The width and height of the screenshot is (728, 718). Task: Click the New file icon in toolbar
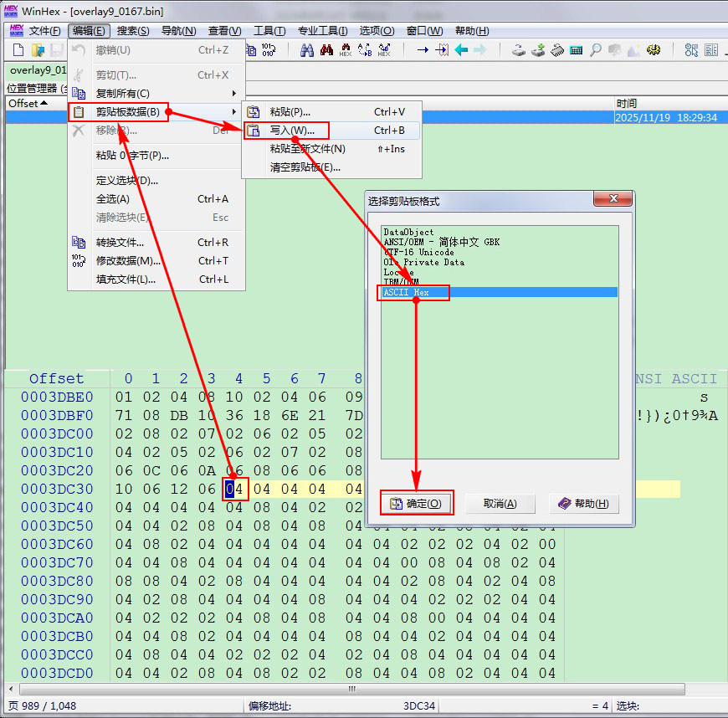(x=18, y=50)
